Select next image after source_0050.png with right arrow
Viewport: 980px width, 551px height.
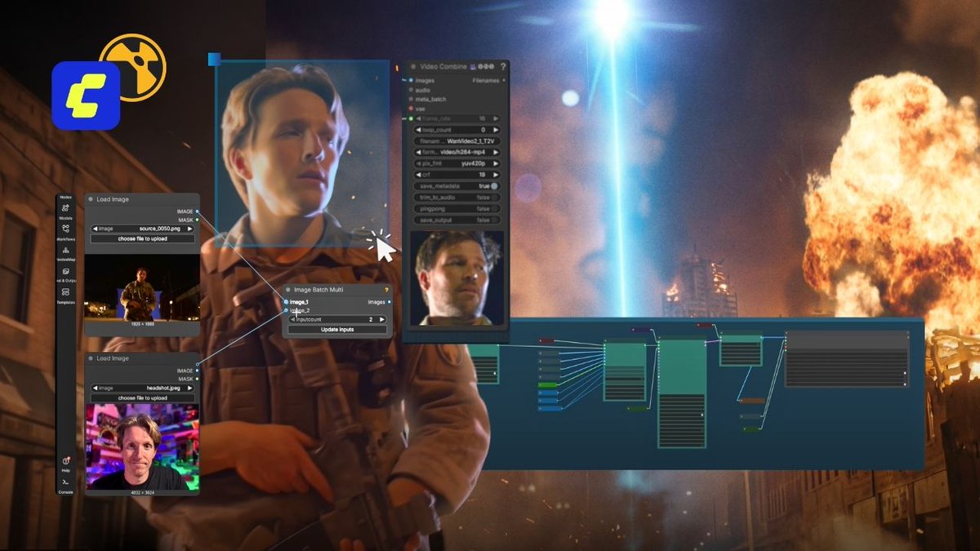pyautogui.click(x=190, y=229)
